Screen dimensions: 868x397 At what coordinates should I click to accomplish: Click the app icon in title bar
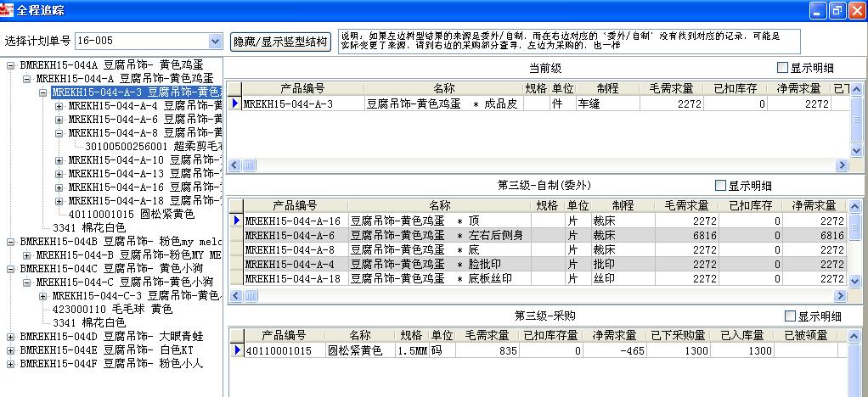point(8,9)
